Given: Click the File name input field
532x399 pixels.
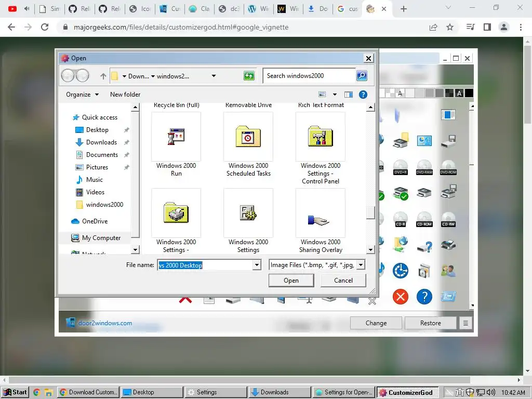Looking at the screenshot, I should (x=205, y=265).
